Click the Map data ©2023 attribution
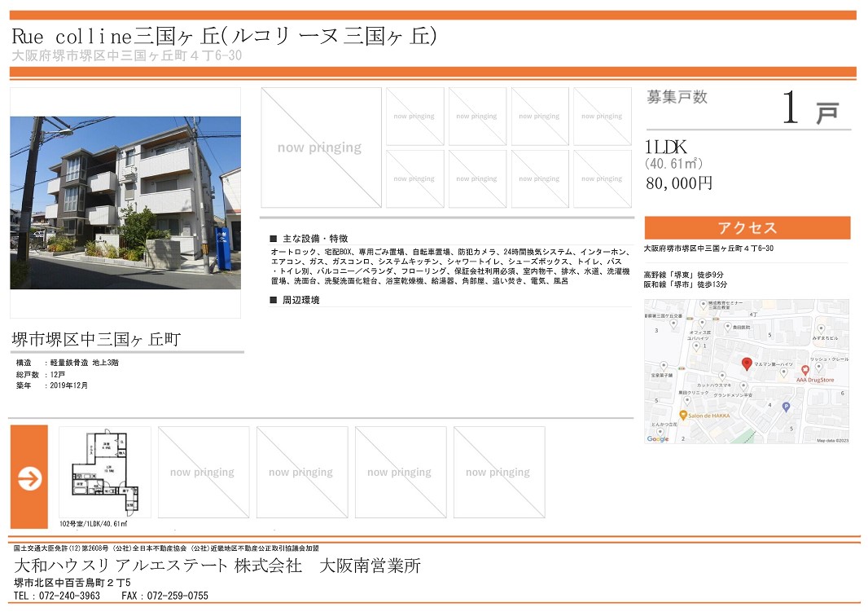Screen dimensions: 868x612 point(832,441)
